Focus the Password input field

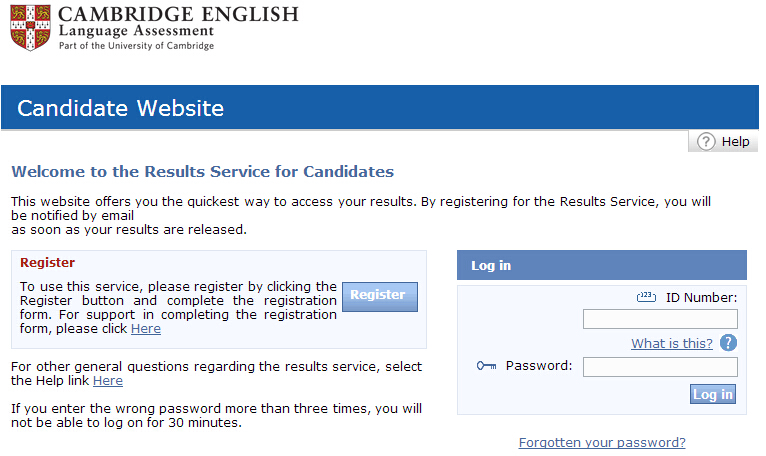point(660,367)
